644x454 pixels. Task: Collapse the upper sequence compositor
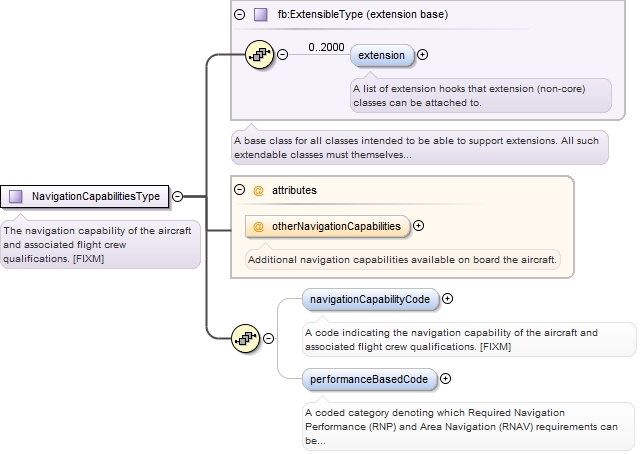point(282,54)
